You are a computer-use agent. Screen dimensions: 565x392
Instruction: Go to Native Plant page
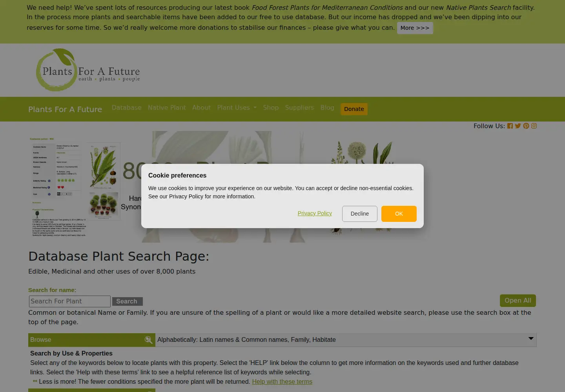(167, 107)
